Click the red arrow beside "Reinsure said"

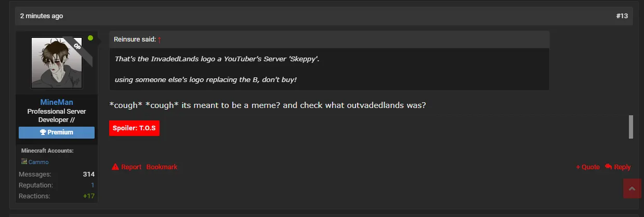point(160,39)
